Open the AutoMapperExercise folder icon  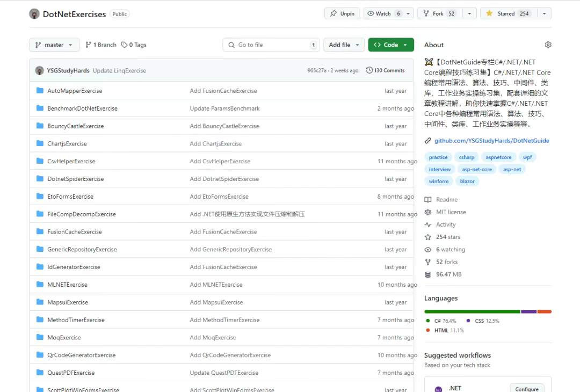coord(40,91)
